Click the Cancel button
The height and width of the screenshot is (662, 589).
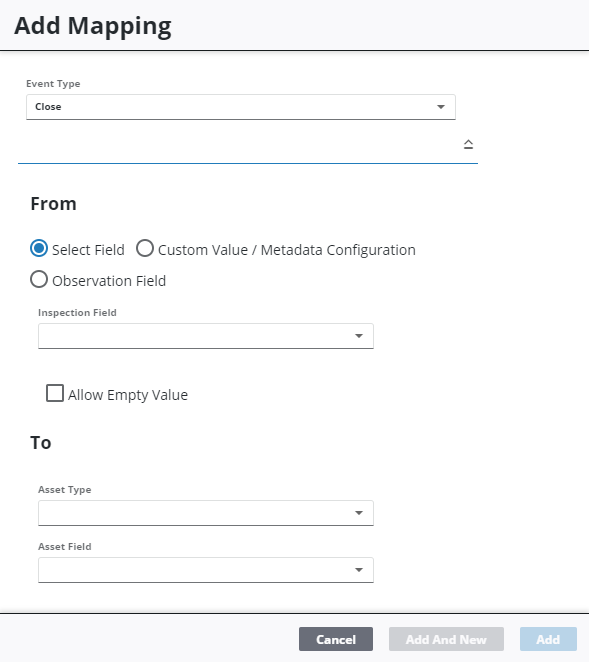pos(336,639)
